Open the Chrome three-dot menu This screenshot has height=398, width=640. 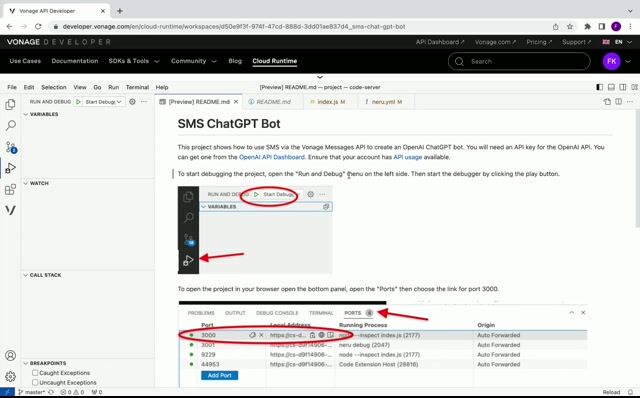(x=631, y=27)
